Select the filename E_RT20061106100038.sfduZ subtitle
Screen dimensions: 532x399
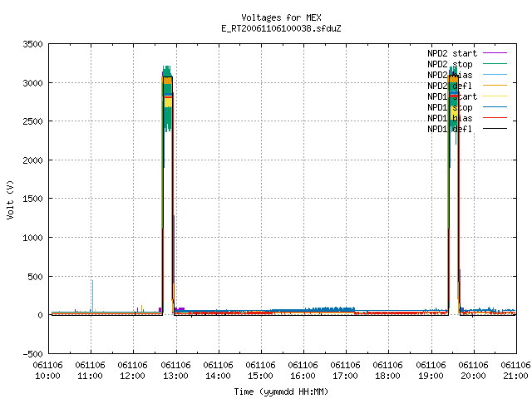pos(281,28)
